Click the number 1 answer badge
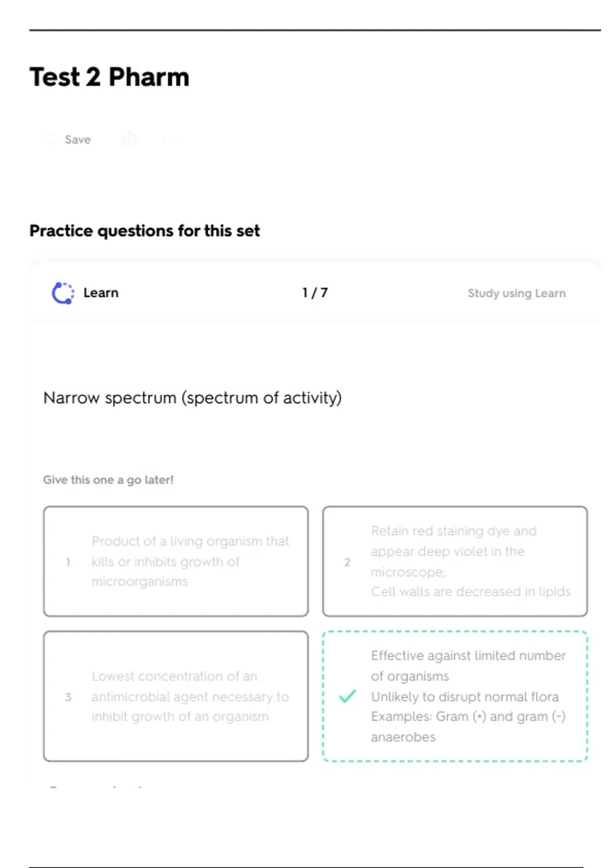Image resolution: width=613 pixels, height=868 pixels. point(68,562)
